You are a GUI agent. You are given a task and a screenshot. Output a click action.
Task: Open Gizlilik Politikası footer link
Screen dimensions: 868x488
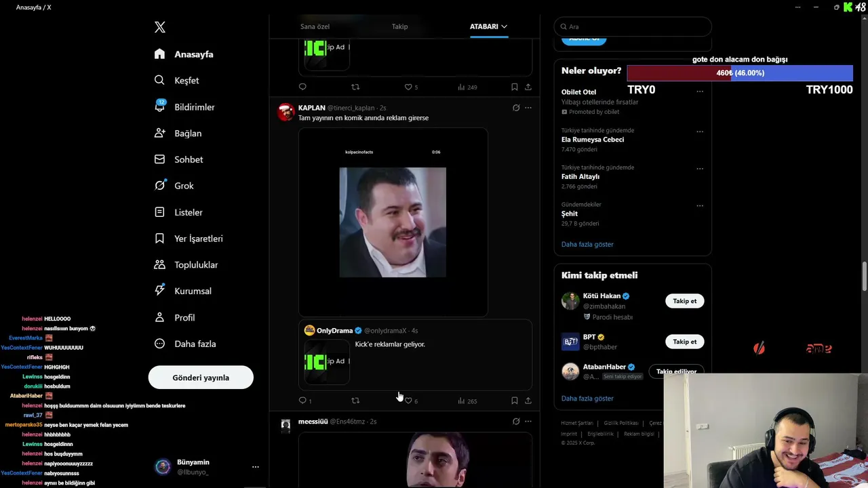pos(620,423)
